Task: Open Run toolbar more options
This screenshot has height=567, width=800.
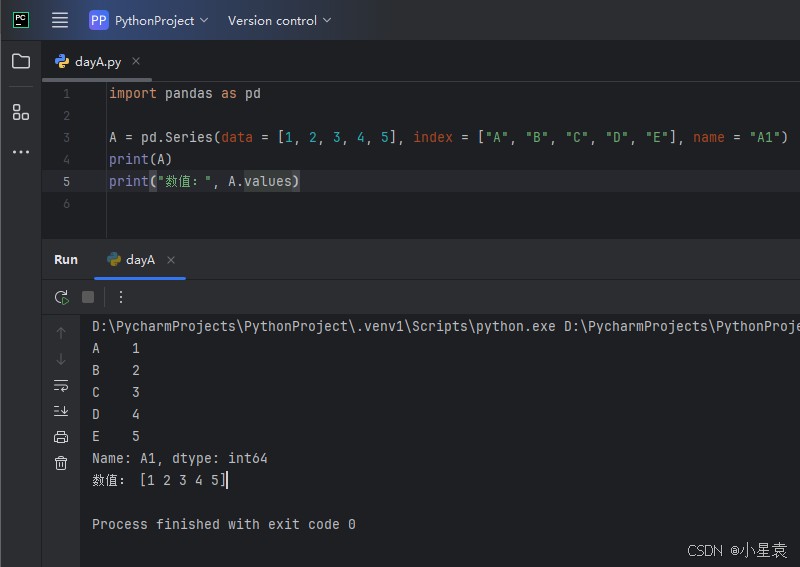Action: coord(121,297)
